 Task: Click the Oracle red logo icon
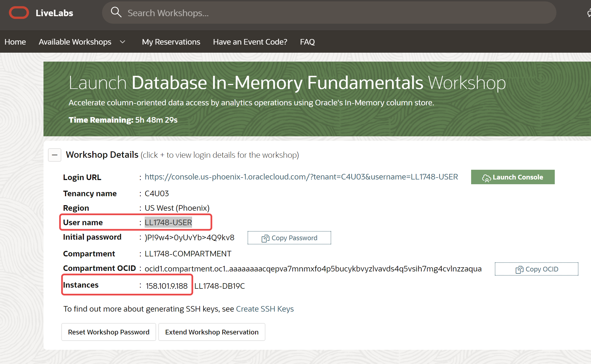click(x=19, y=13)
